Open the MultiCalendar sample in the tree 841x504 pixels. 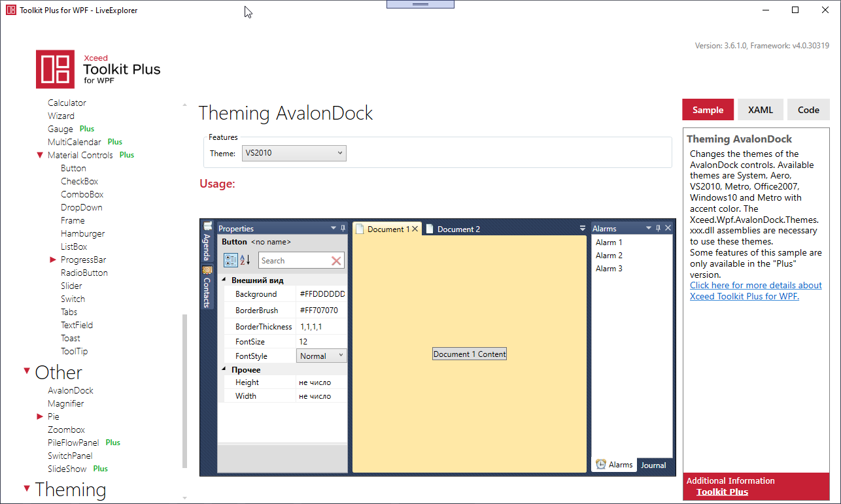pos(75,142)
